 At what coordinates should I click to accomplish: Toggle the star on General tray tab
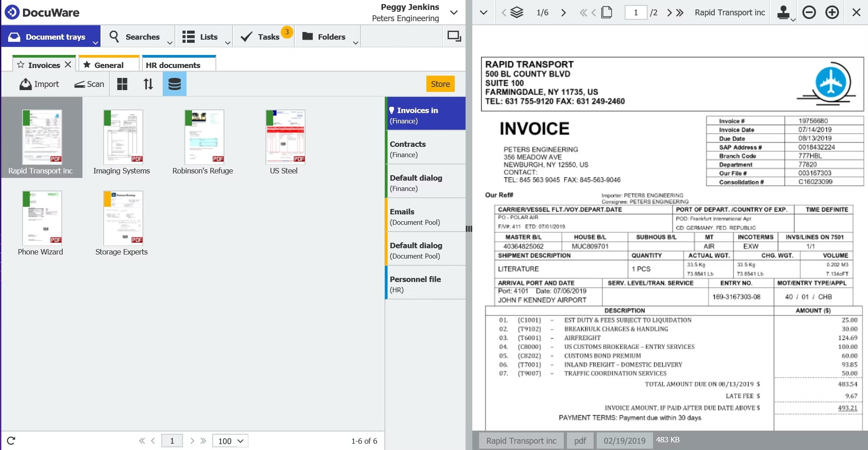click(x=87, y=65)
